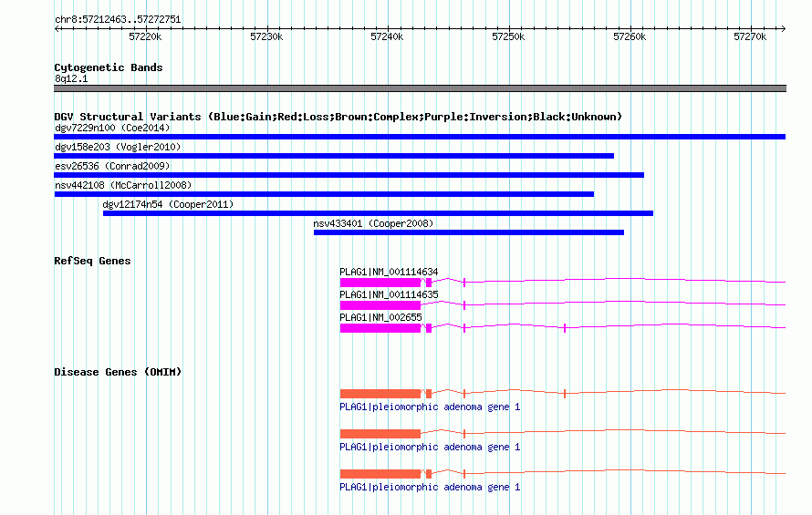Image resolution: width=812 pixels, height=515 pixels.
Task: Open transcript label PLAG1|NM_002655
Action: [380, 317]
